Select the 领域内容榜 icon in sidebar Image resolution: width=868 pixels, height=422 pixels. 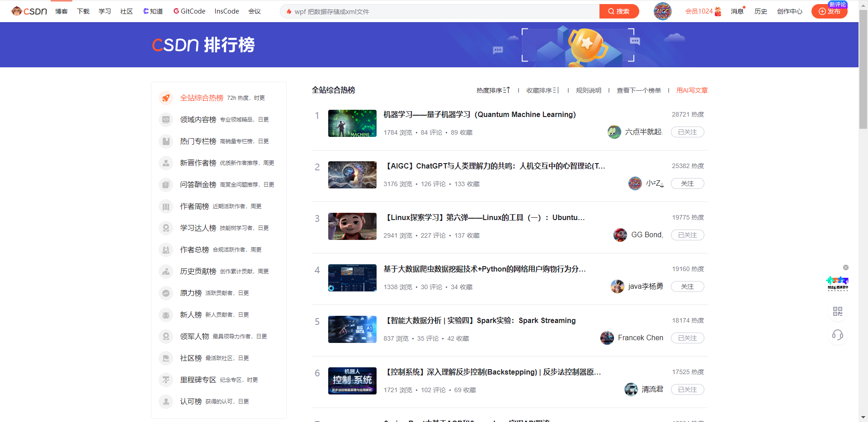[166, 120]
